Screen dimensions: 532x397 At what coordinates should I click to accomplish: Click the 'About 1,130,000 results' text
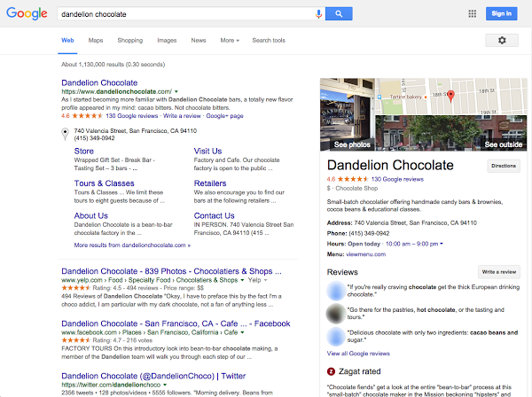pos(113,65)
